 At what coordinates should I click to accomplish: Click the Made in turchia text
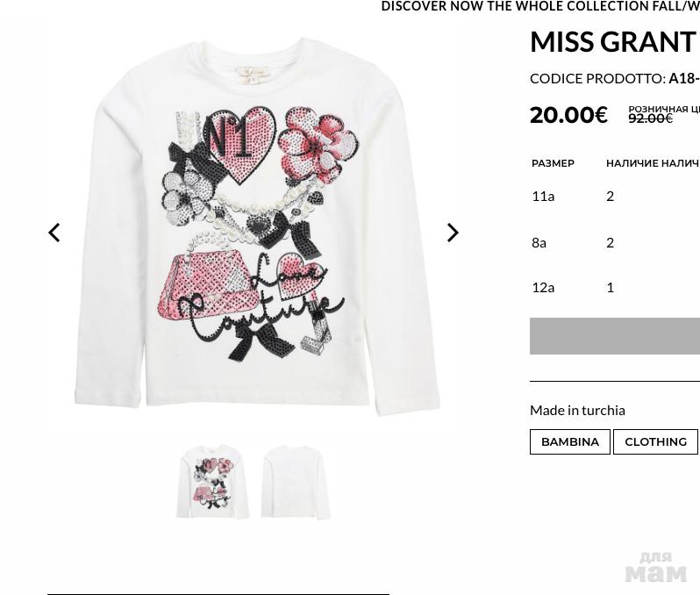577,410
